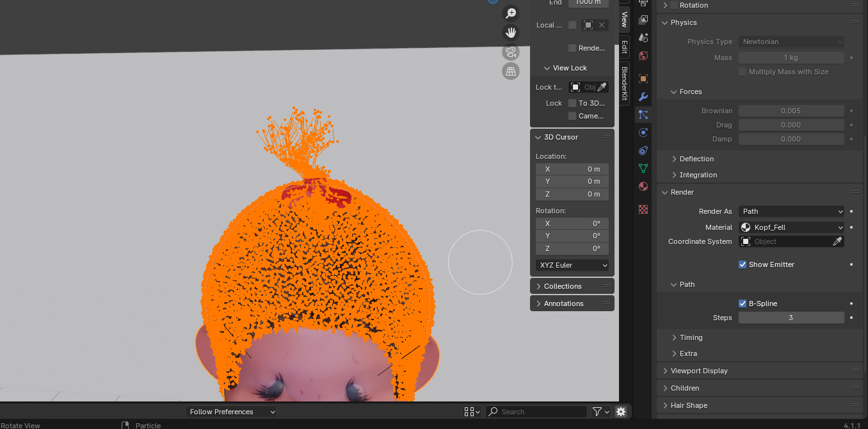The height and width of the screenshot is (429, 868).
Task: Toggle Multiply Mass with Size checkbox
Action: click(x=743, y=72)
